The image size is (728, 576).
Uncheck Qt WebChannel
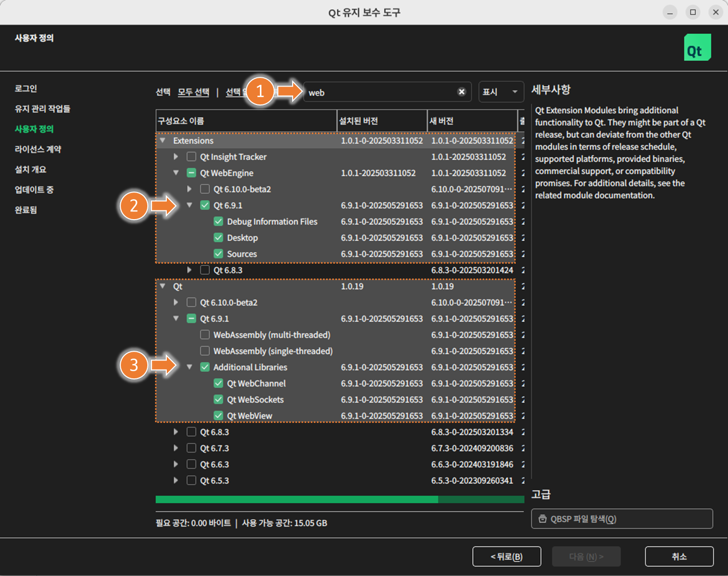(x=218, y=383)
